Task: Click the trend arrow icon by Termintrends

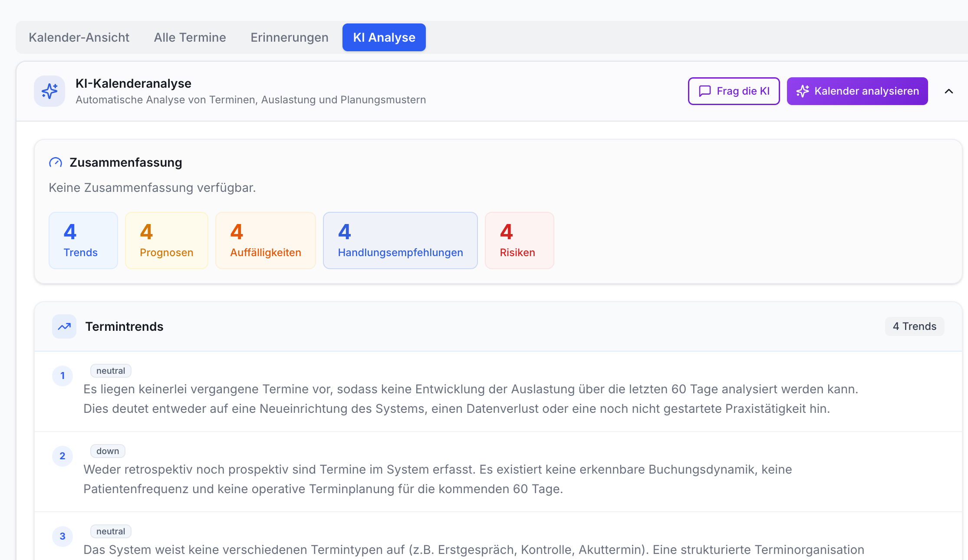Action: pos(64,326)
